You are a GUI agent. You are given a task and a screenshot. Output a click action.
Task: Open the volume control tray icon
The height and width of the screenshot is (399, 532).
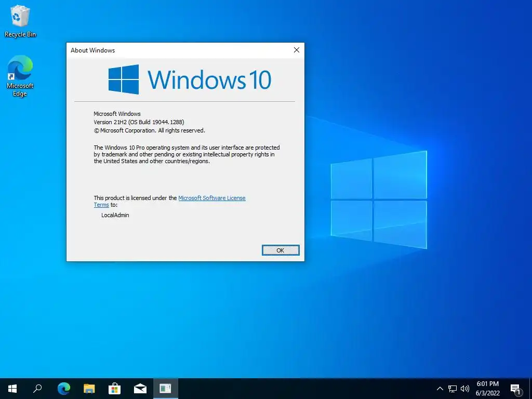(465, 389)
